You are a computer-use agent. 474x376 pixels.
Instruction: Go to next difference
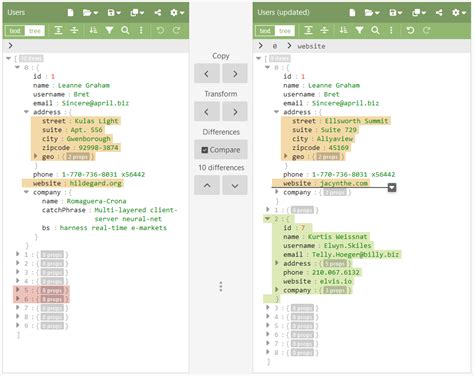(x=235, y=185)
